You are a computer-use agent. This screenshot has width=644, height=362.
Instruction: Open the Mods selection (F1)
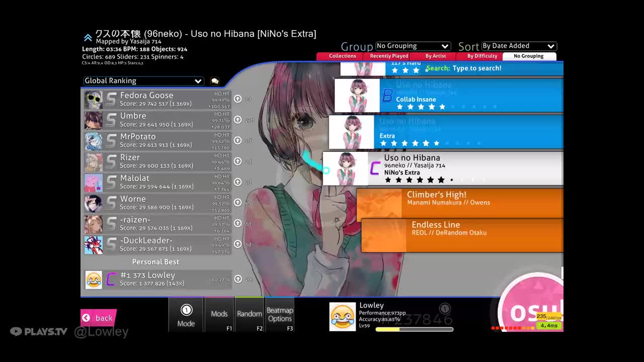tap(219, 315)
